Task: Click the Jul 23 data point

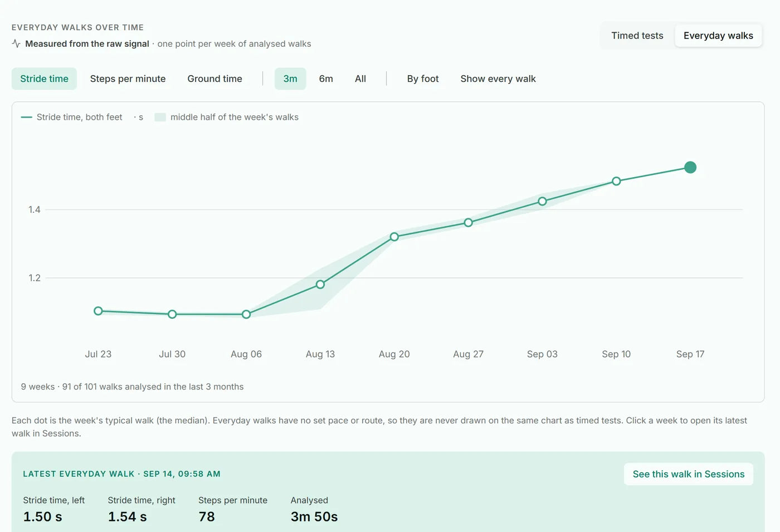Action: click(98, 311)
